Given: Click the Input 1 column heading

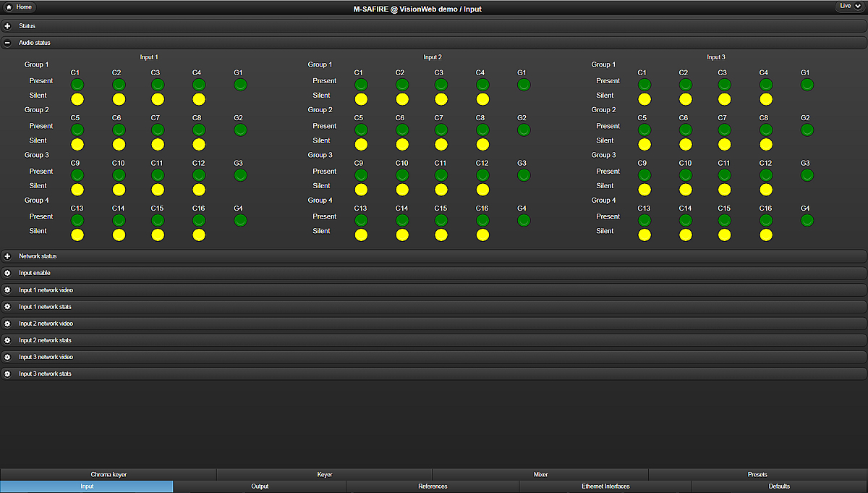Looking at the screenshot, I should (x=149, y=56).
